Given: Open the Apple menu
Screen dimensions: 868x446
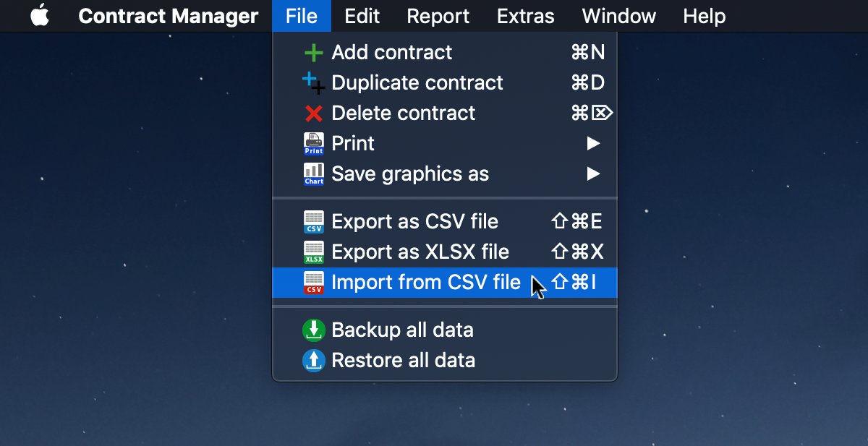Looking at the screenshot, I should coord(40,16).
